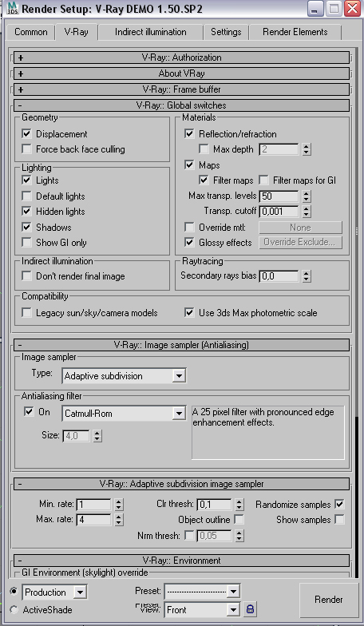Screen dimensions: 364x626
Task: Switch to the Indirect illumination tab
Action: point(150,32)
